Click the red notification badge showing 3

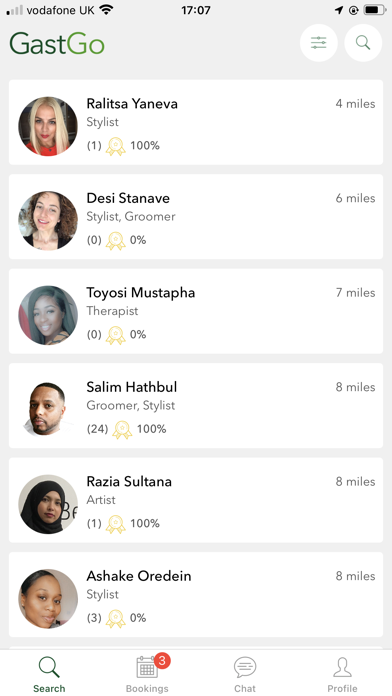(x=162, y=661)
